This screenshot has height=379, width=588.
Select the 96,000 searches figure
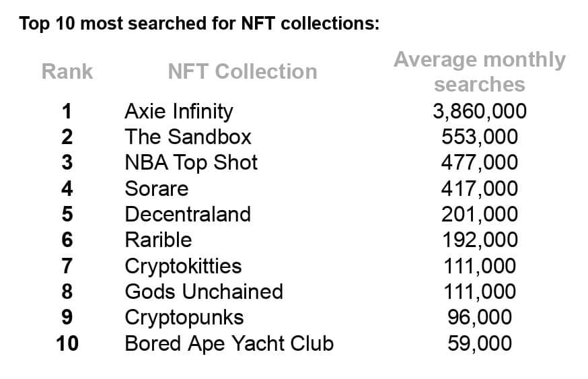click(x=480, y=318)
